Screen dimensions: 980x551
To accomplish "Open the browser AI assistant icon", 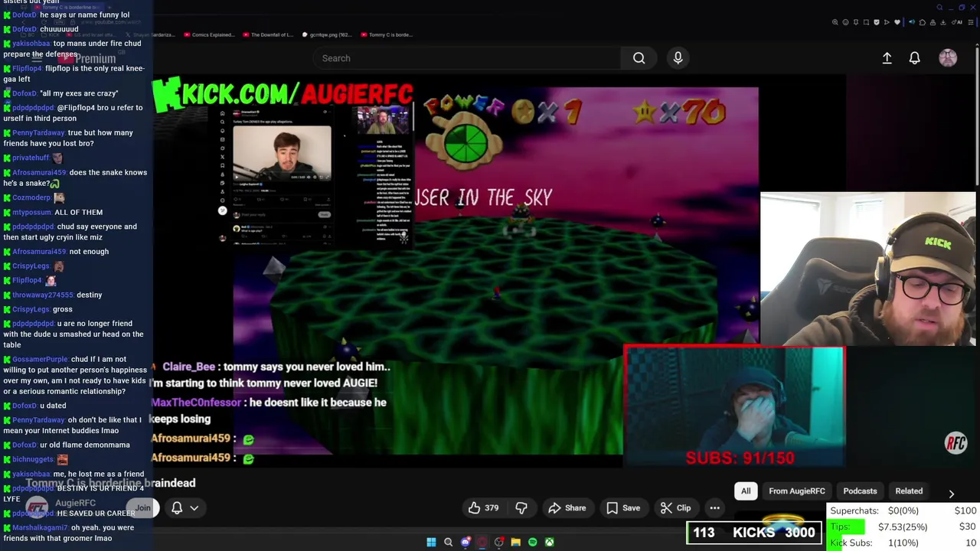I will (x=957, y=22).
